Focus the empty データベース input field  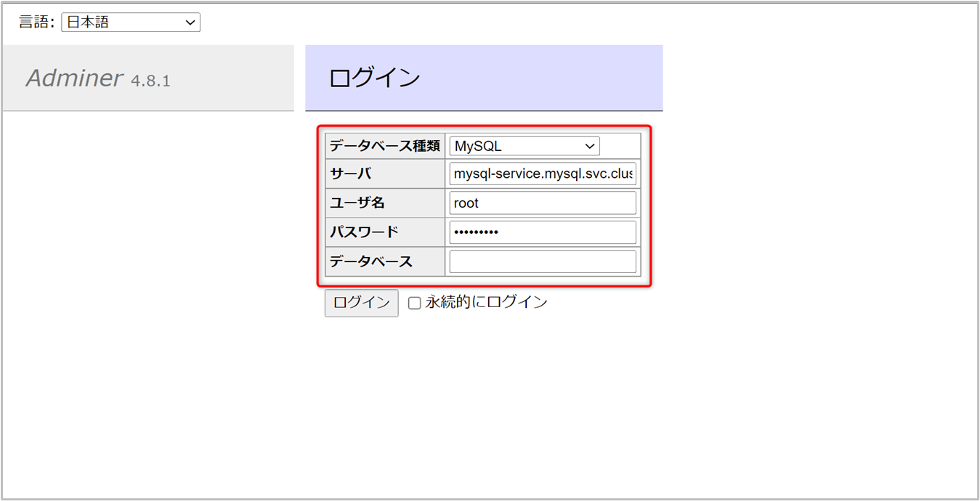[x=543, y=261]
